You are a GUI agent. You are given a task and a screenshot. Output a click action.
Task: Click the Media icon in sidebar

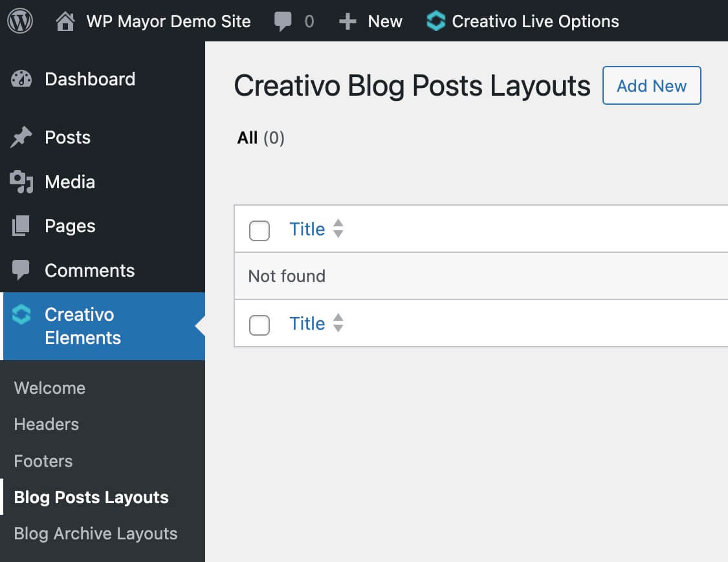pyautogui.click(x=21, y=182)
